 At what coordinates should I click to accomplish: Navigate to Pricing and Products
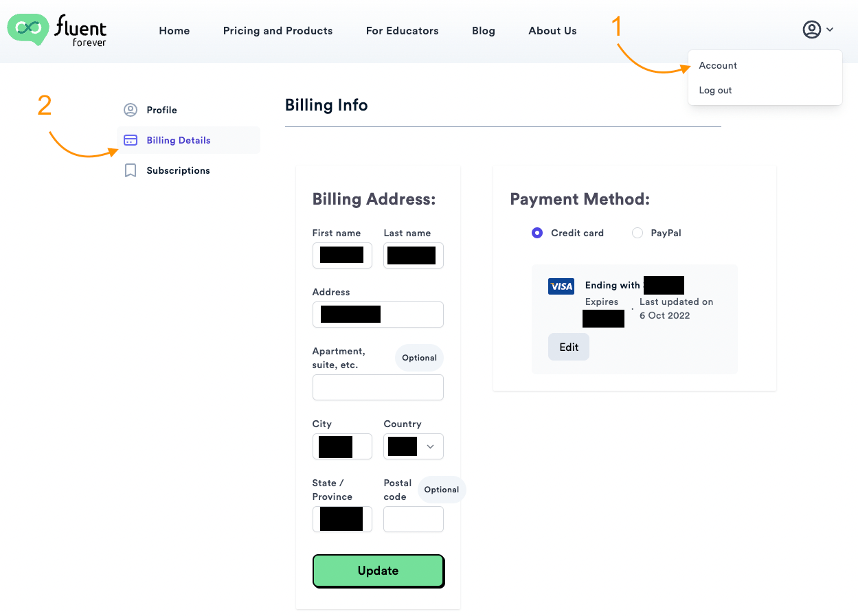click(x=278, y=30)
